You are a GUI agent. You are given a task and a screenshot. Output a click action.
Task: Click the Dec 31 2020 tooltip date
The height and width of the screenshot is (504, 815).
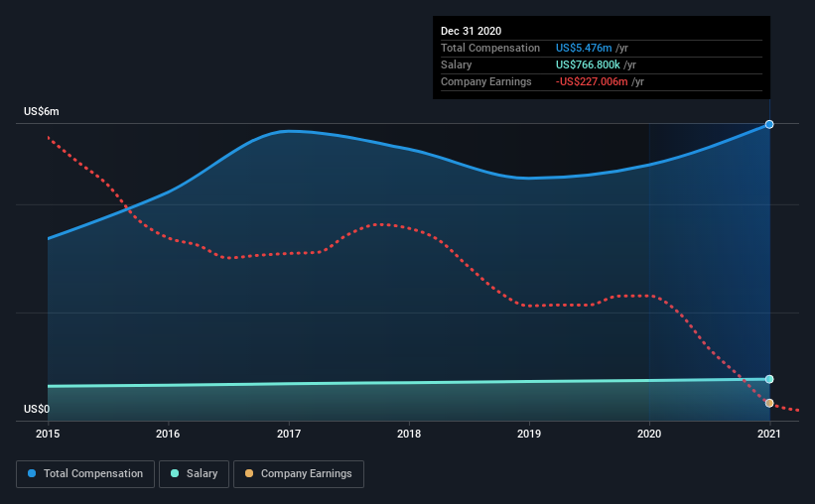coord(471,31)
